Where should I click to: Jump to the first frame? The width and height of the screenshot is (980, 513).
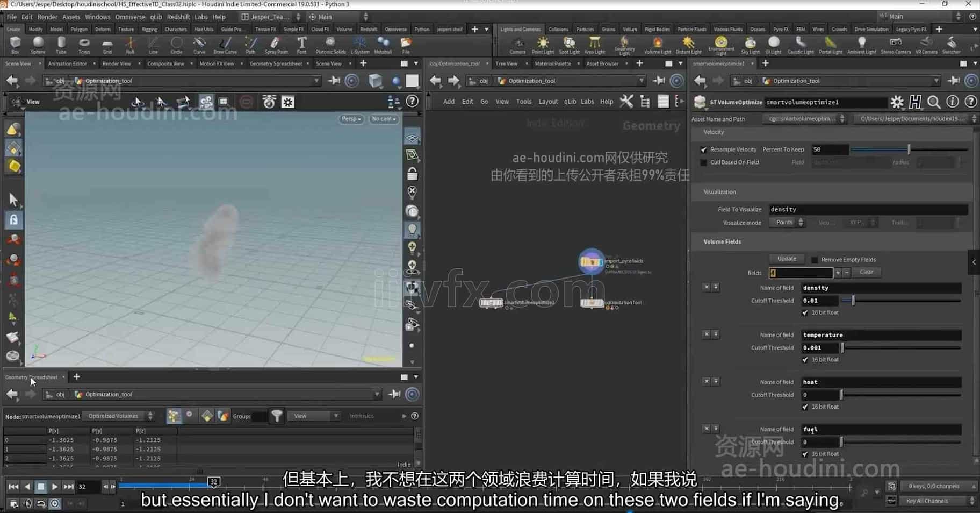(x=13, y=487)
